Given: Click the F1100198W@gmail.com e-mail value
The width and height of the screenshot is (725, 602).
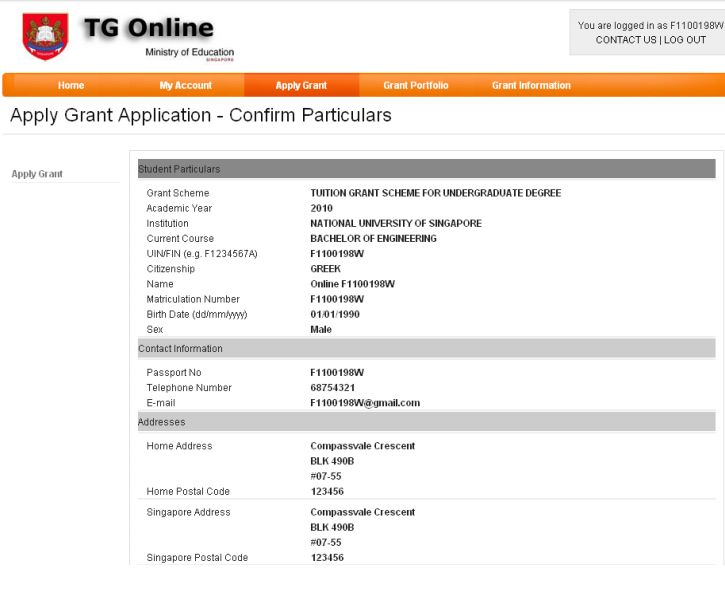Looking at the screenshot, I should [x=365, y=403].
